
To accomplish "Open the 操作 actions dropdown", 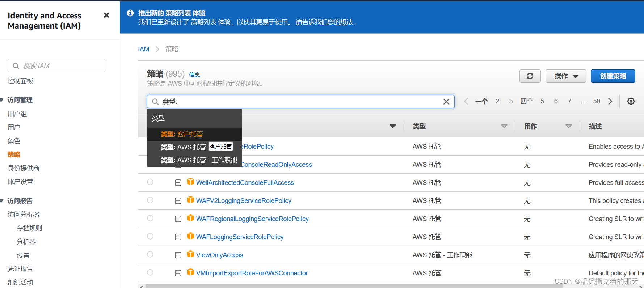I will tap(566, 76).
